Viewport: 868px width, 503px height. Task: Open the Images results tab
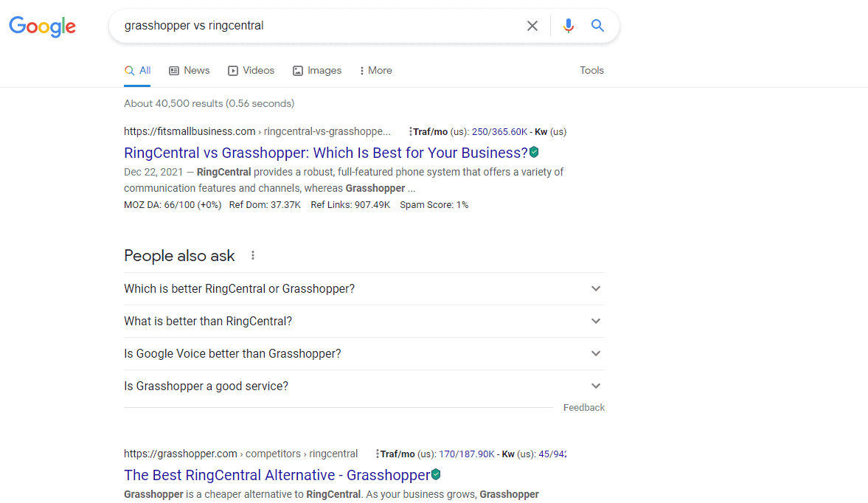pyautogui.click(x=317, y=71)
